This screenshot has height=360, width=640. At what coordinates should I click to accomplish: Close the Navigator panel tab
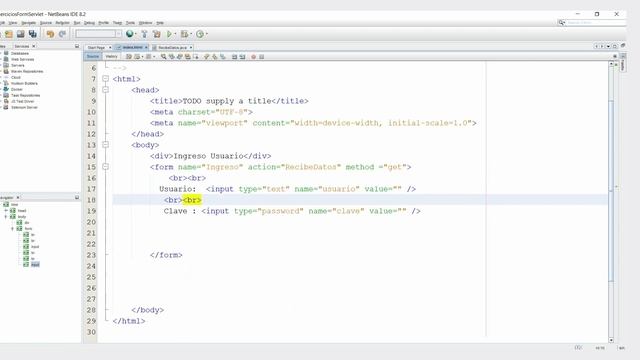point(18,198)
